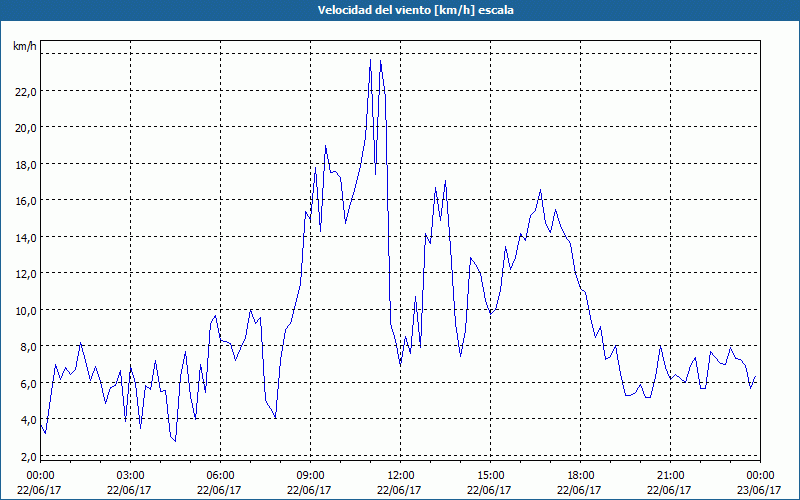Click the 14,0 y-axis value

pos(26,238)
